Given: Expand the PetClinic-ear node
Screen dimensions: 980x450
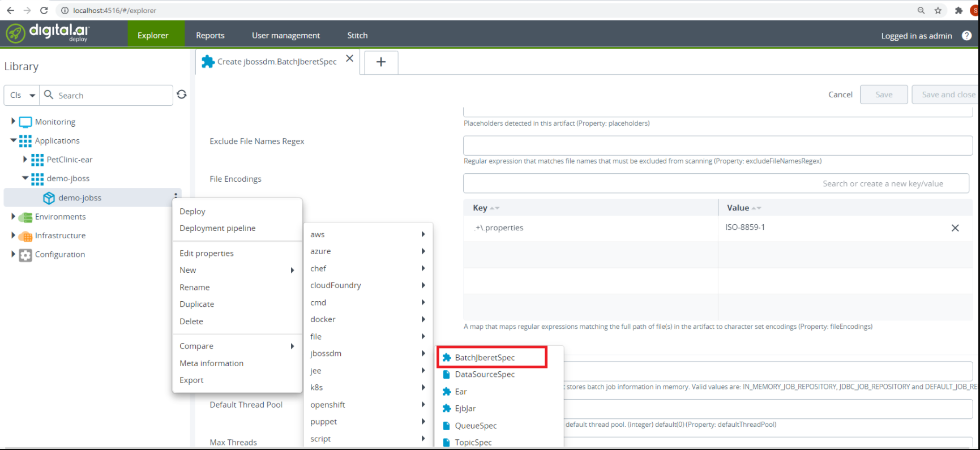Looking at the screenshot, I should coord(25,159).
